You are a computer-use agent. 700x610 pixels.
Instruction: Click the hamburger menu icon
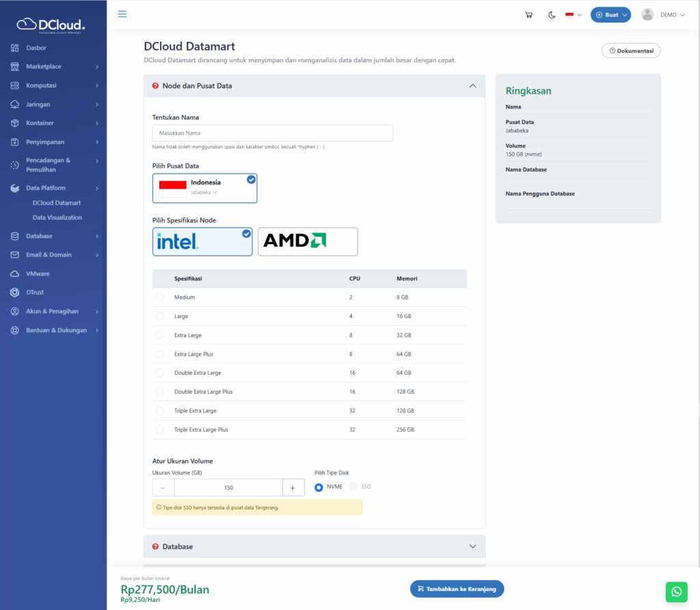(x=122, y=14)
